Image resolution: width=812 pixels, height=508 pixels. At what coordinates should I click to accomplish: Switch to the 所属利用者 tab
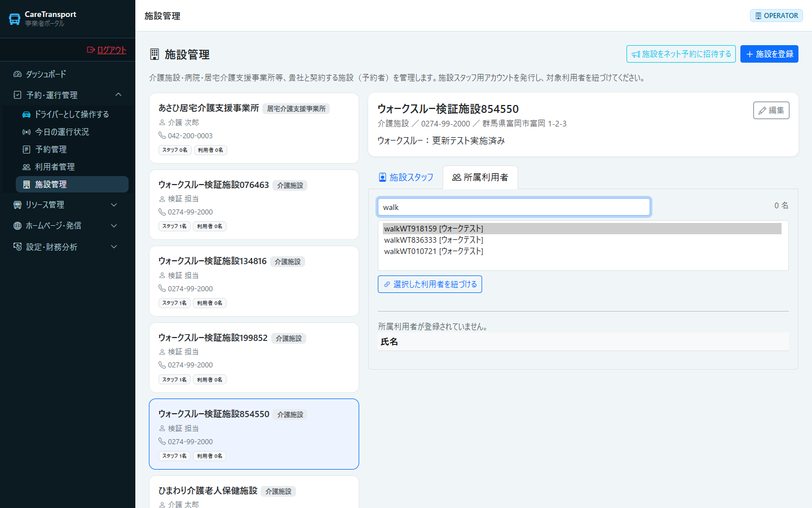(x=480, y=177)
